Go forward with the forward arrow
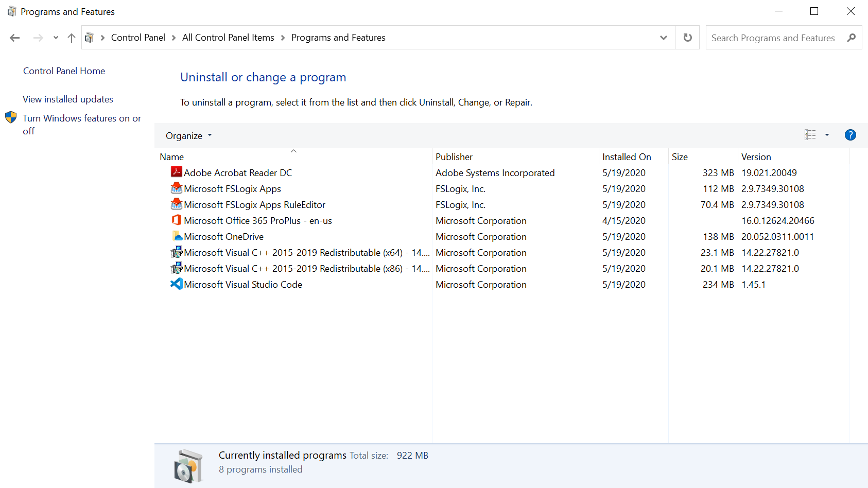This screenshot has width=868, height=488. point(38,38)
